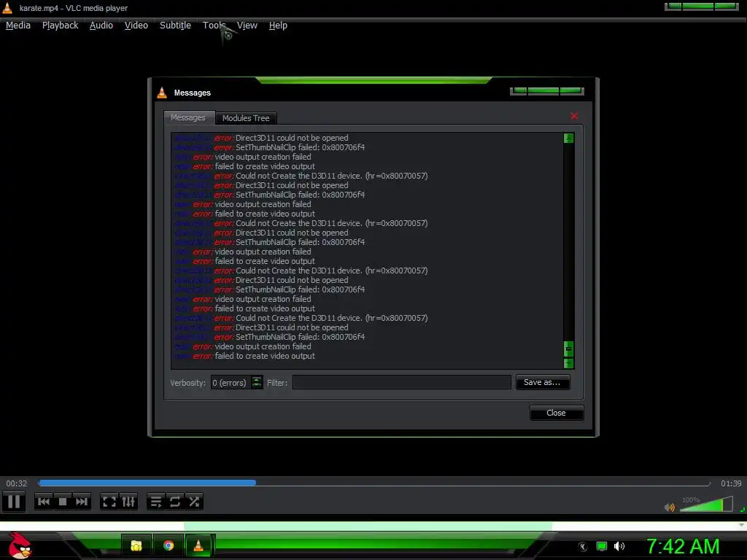Open extended settings equalizer icon
Image resolution: width=747 pixels, height=560 pixels.
point(128,502)
